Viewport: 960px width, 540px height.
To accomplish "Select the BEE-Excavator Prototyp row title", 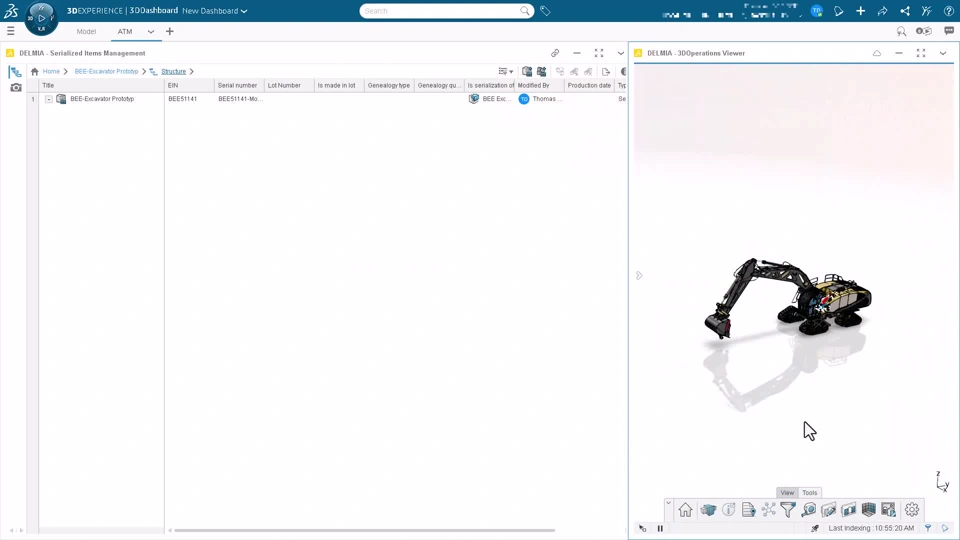I will pos(102,99).
